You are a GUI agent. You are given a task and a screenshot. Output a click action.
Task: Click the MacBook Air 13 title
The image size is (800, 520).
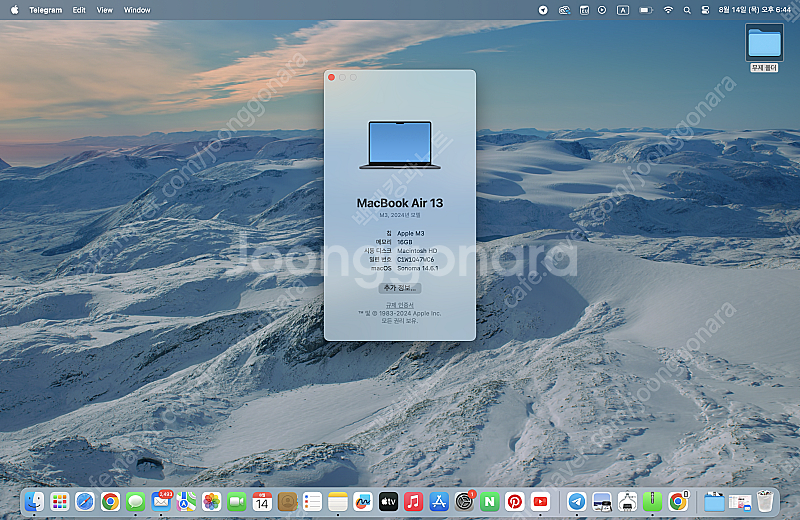pos(400,203)
